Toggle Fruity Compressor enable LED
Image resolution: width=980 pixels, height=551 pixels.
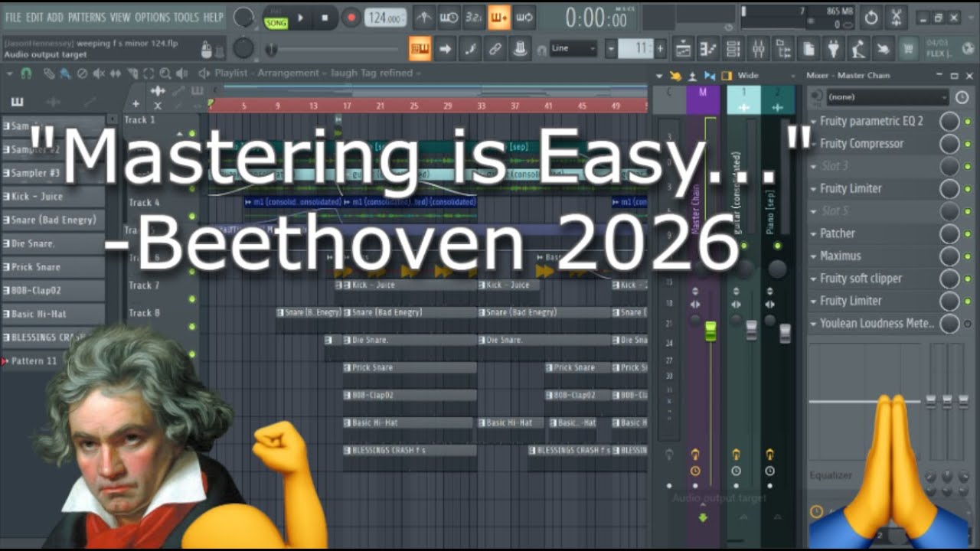pyautogui.click(x=968, y=144)
